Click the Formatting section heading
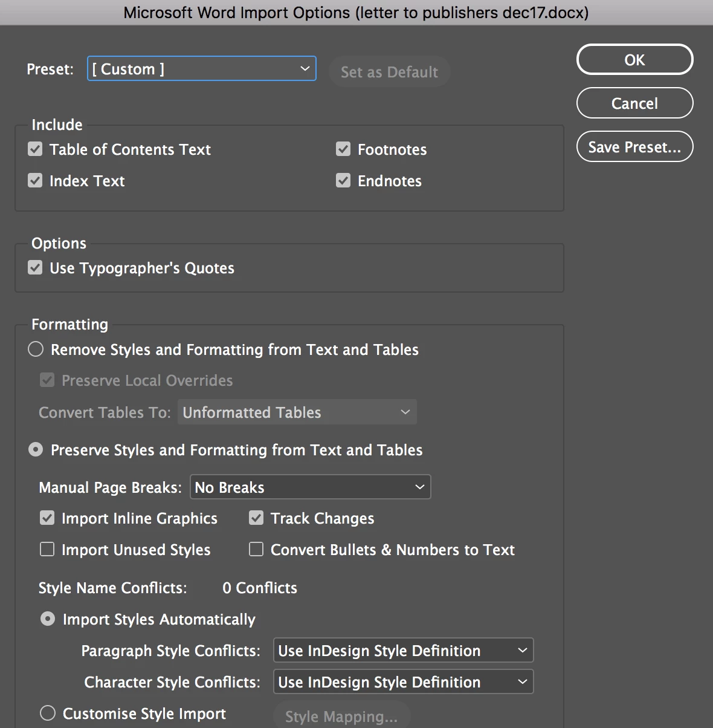Screen dimensions: 713x728 pos(69,325)
